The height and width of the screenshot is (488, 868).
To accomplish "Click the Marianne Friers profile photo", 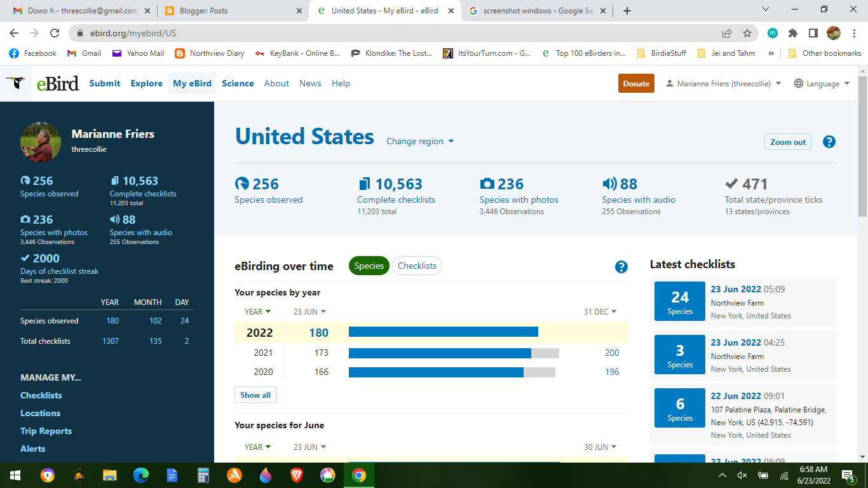I will click(x=41, y=142).
